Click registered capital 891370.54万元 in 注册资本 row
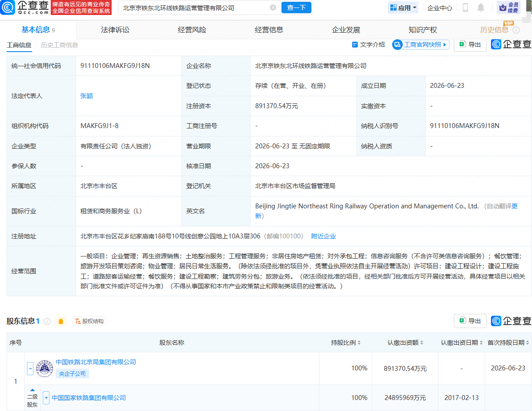This screenshot has height=411, width=532. [277, 106]
